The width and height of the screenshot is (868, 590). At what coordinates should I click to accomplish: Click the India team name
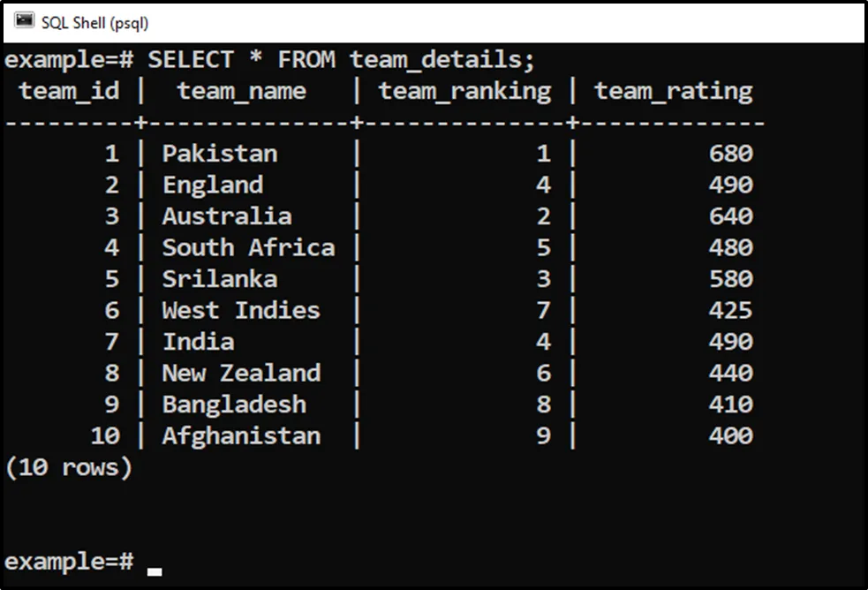(199, 342)
